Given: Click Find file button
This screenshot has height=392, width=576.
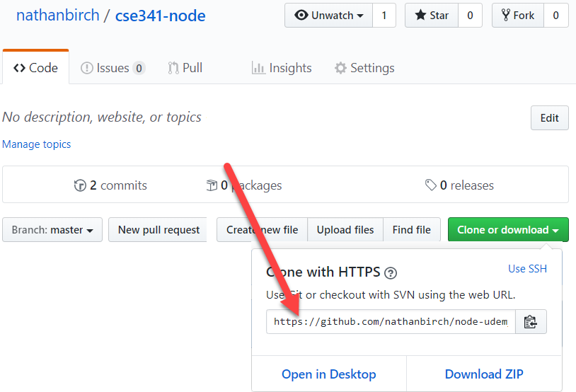Looking at the screenshot, I should (x=412, y=230).
